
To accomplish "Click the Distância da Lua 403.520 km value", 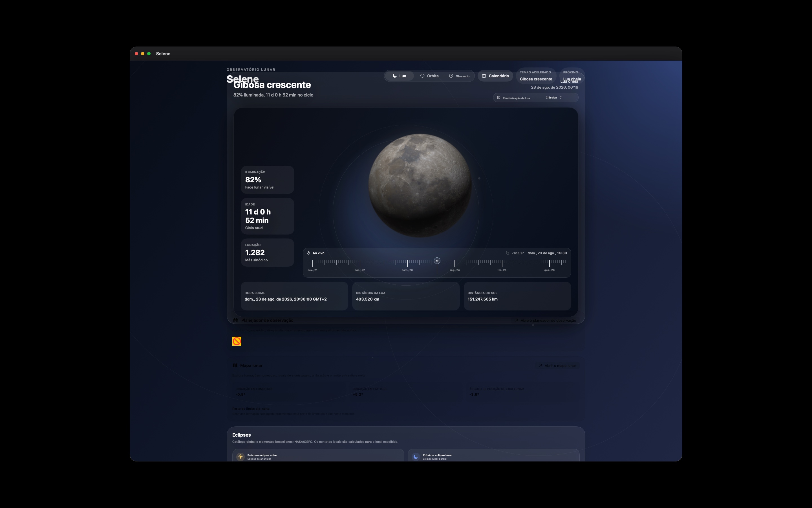I will click(367, 299).
